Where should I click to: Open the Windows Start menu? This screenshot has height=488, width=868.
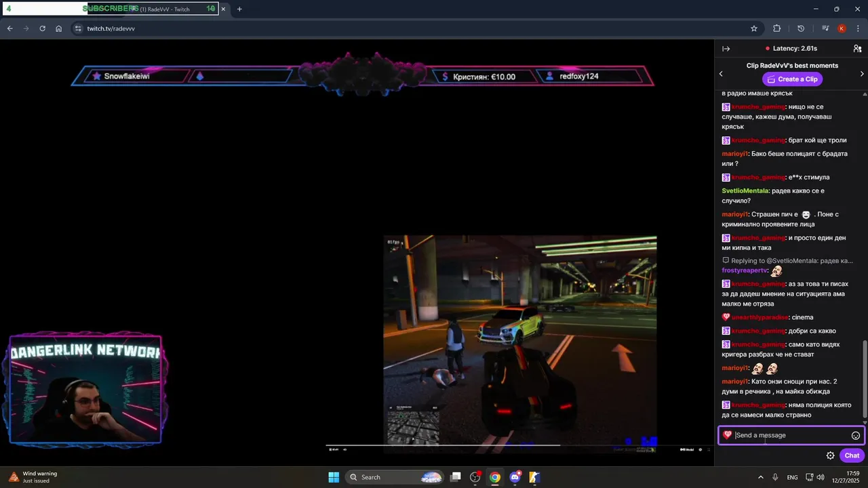click(x=334, y=477)
